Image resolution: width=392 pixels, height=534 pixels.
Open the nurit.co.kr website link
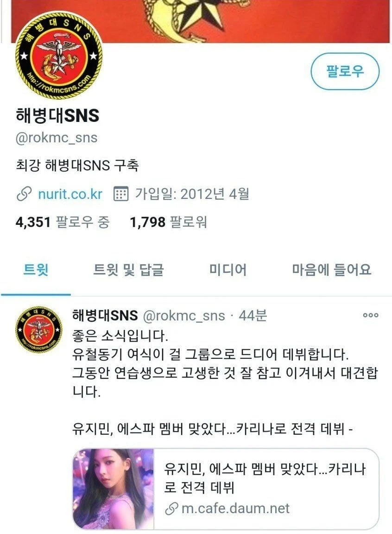[70, 194]
